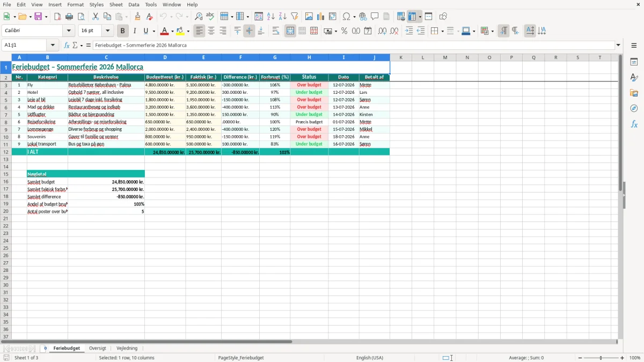Viewport: 644px width, 362px height.
Task: Click the Print icon
Action: coord(70,17)
